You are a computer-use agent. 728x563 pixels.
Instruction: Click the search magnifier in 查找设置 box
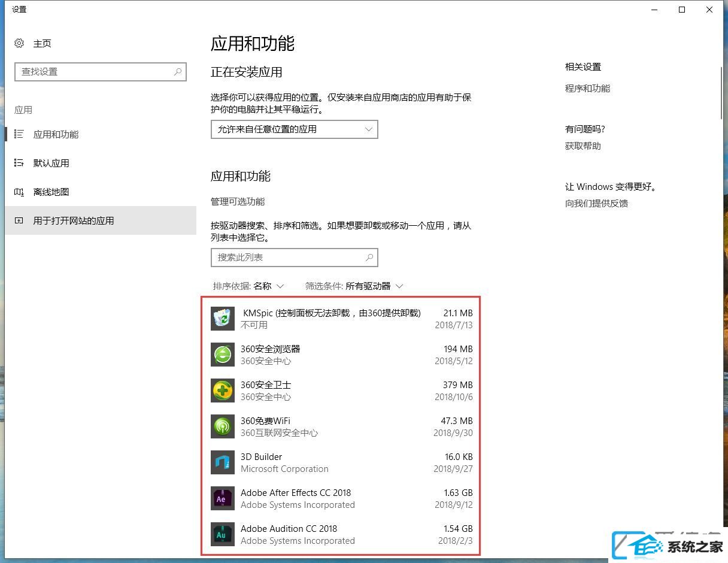click(x=178, y=72)
